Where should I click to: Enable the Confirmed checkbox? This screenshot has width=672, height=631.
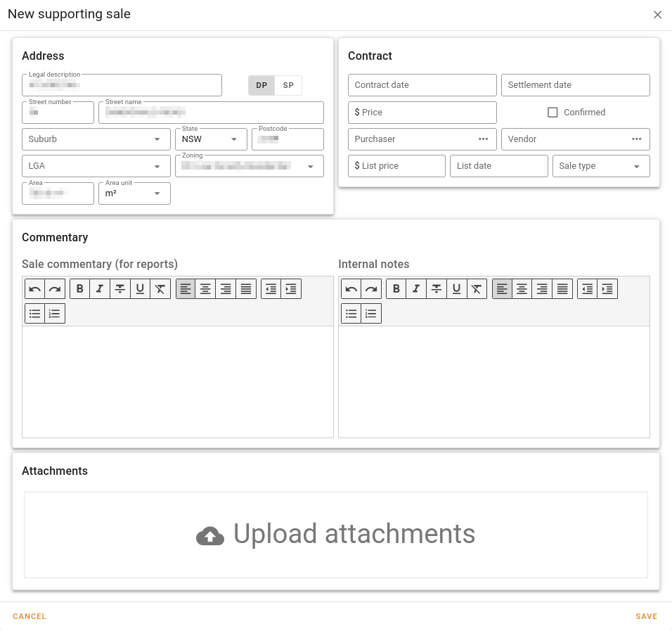[553, 112]
